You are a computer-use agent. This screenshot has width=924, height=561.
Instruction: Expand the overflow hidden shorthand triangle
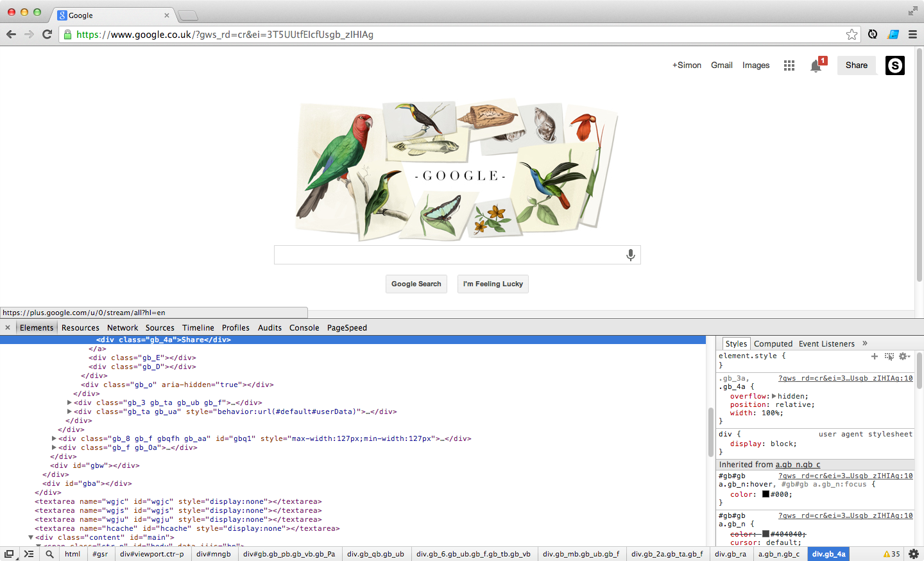coord(774,396)
